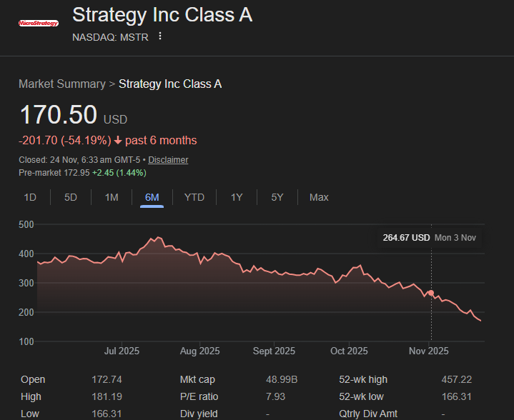The image size is (514, 420).
Task: Switch to the 1M chart range
Action: [112, 197]
